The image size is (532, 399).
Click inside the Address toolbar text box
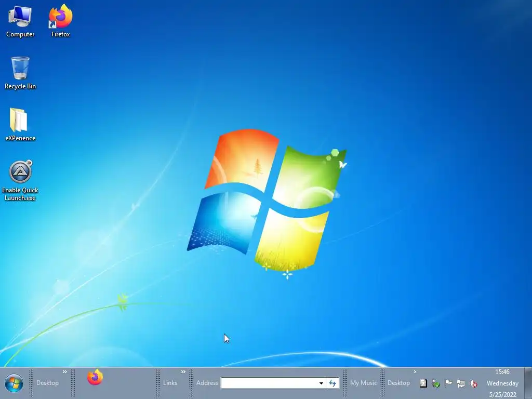[x=270, y=383]
